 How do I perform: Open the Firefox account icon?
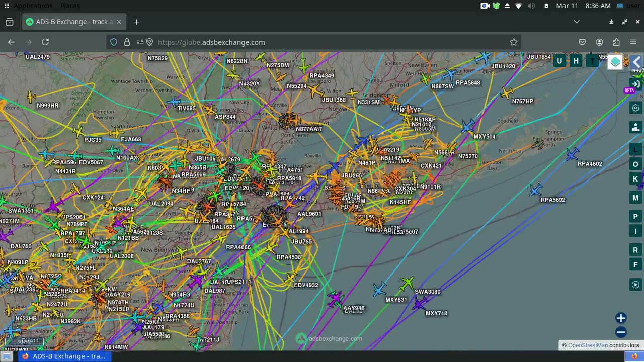tap(599, 42)
